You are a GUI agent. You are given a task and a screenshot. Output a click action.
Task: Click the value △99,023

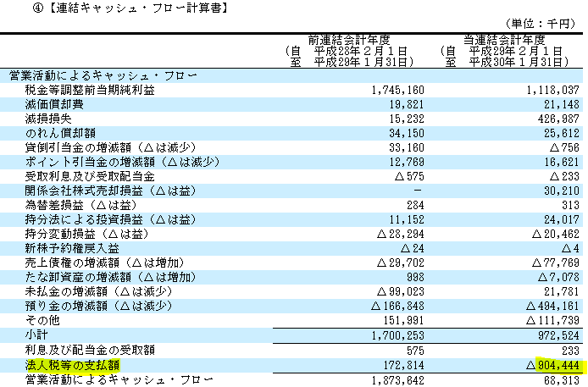[401, 292]
